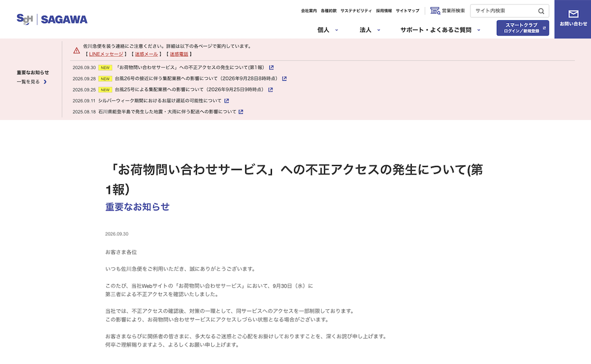Click the NEW badge beside 2026.09.28
The image size is (591, 364).
coord(105,78)
